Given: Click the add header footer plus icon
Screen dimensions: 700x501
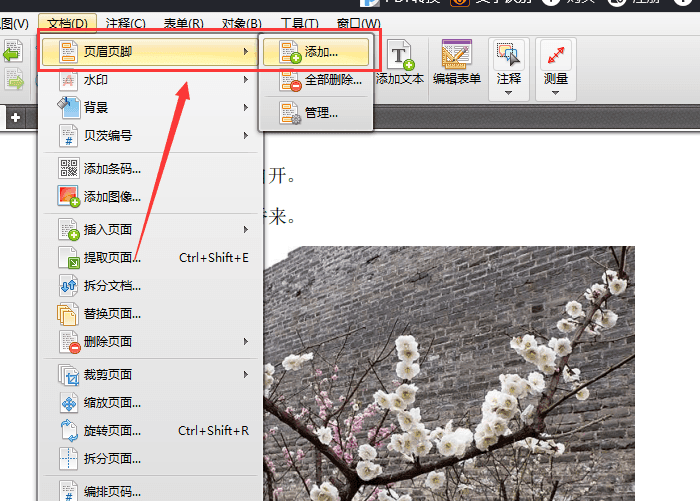Looking at the screenshot, I should [290, 52].
